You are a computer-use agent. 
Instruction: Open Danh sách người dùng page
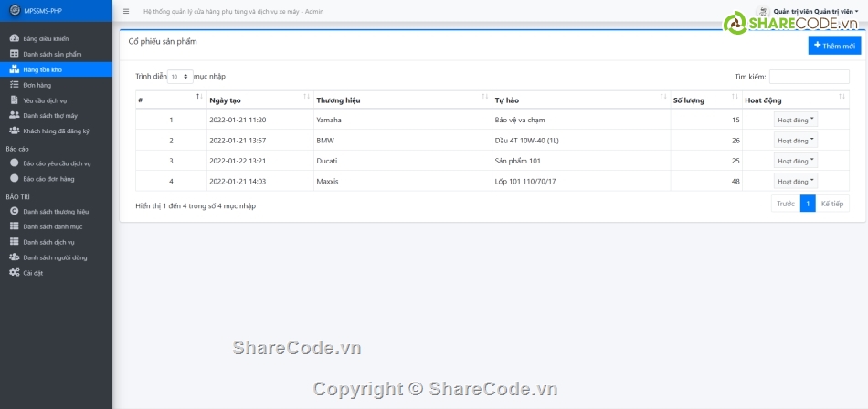[55, 257]
